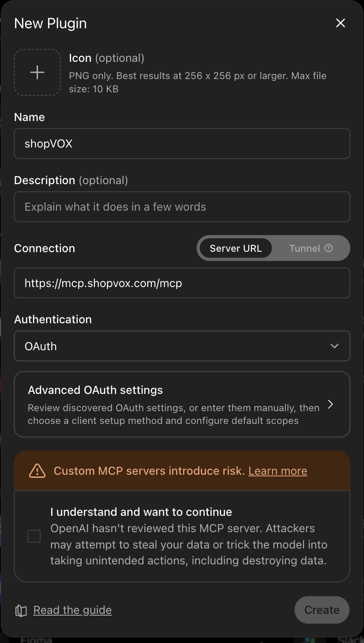Click the "Authentication" label
This screenshot has width=364, height=643.
coord(53,319)
